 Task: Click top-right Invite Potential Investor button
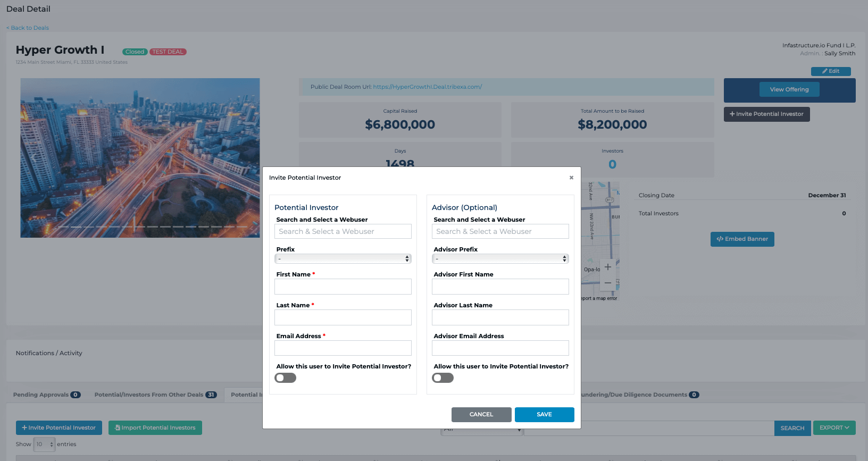(x=766, y=114)
